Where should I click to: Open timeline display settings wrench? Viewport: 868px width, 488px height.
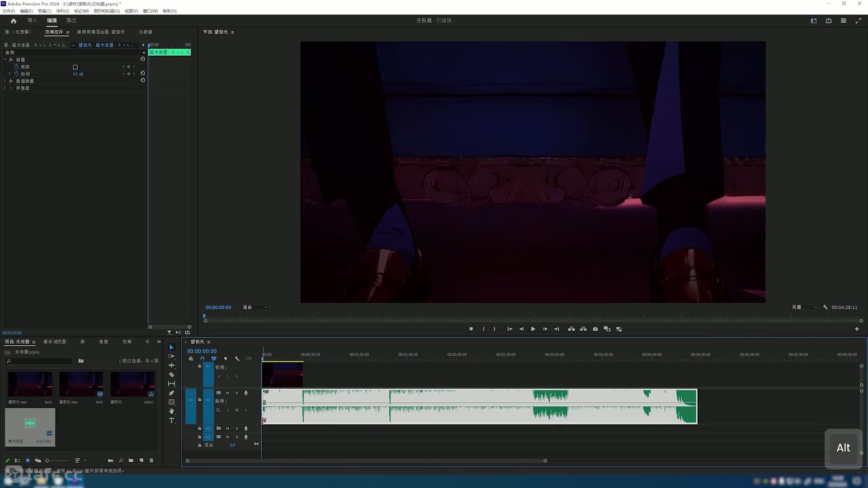click(x=237, y=359)
